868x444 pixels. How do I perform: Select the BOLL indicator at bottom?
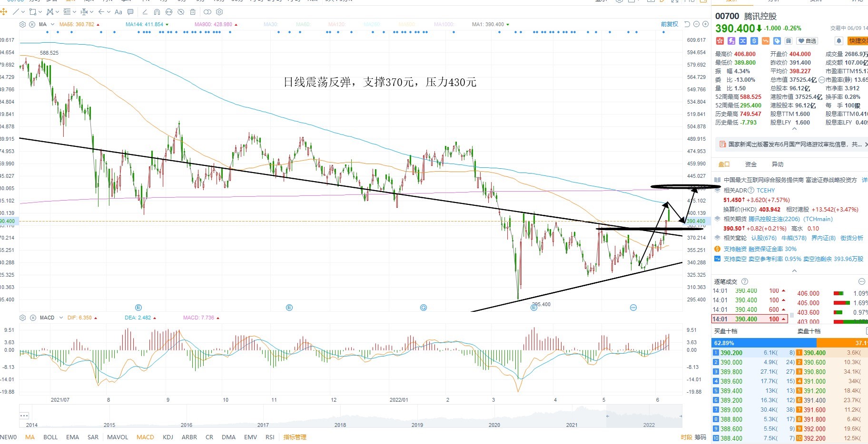tap(50, 437)
